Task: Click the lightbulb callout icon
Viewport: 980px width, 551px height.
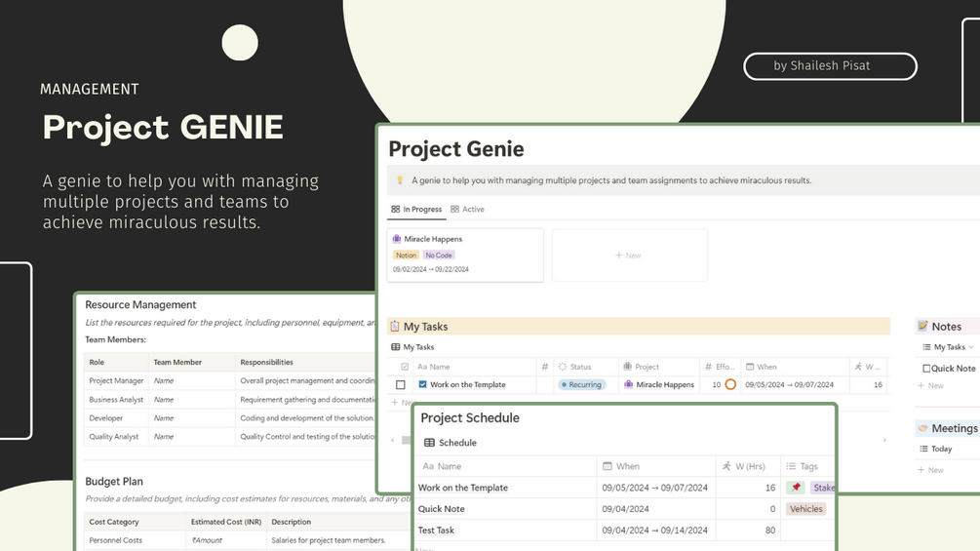Action: click(400, 179)
